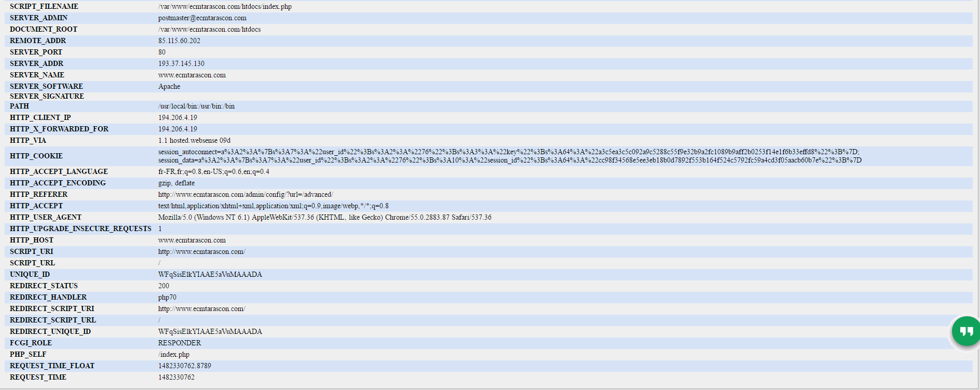Viewport: 980px width, 390px height.
Task: Click the HTTP_VIA hosted.websense value
Action: [x=194, y=141]
